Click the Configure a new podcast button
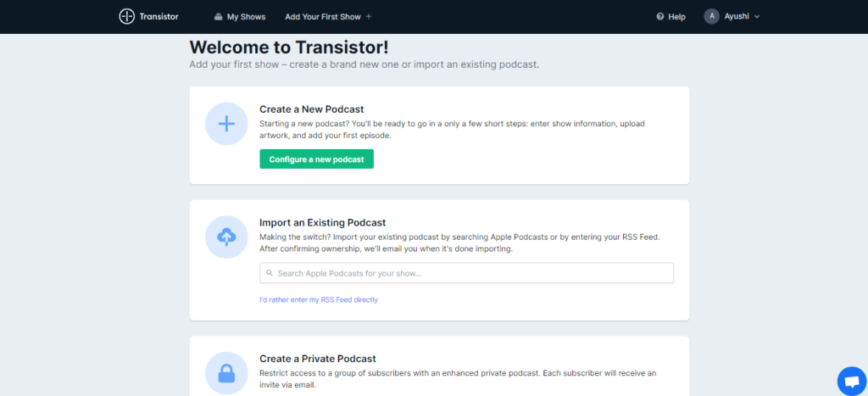Screen dimensions: 868x396 point(317,159)
